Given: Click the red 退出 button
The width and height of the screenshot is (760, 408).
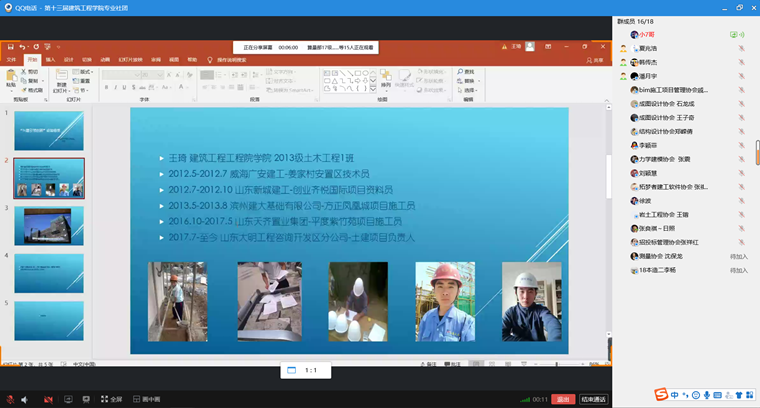Looking at the screenshot, I should [563, 398].
